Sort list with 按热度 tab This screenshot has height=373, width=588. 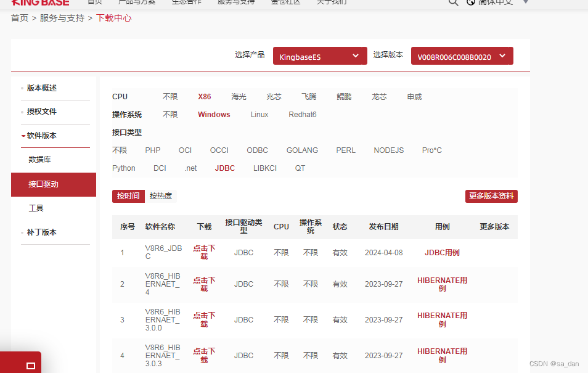tap(160, 196)
